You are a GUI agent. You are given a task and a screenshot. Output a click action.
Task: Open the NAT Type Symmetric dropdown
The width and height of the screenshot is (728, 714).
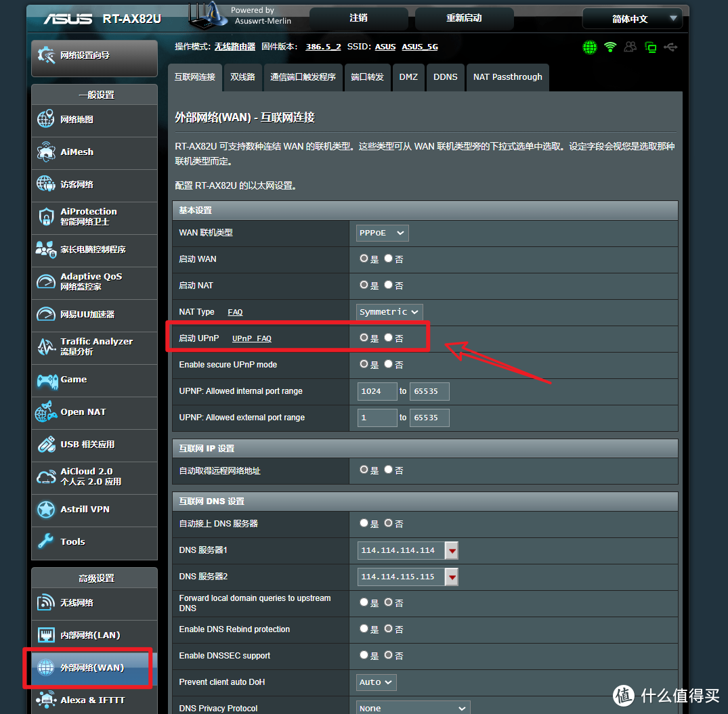389,312
